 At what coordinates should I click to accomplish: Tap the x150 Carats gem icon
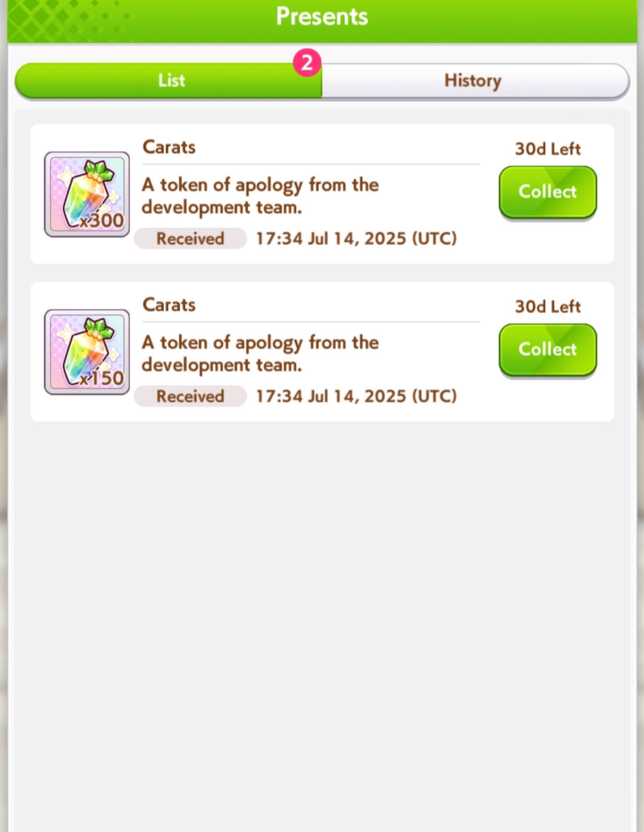[x=87, y=352]
